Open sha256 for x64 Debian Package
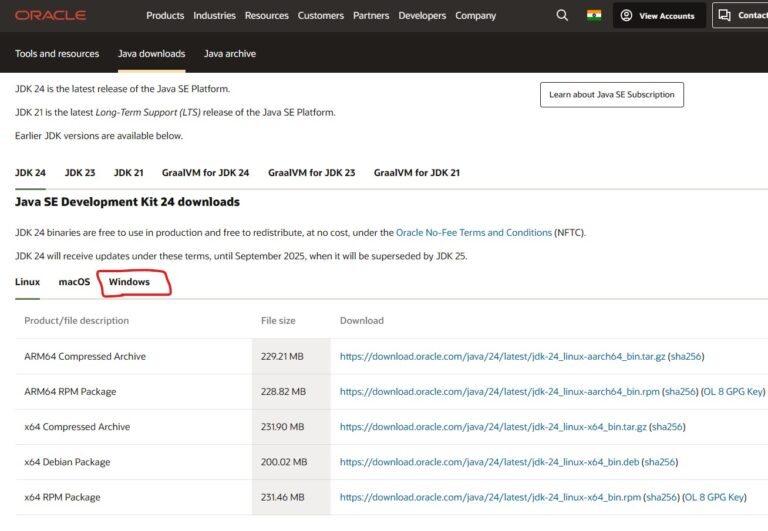This screenshot has height=531, width=768. (x=660, y=462)
